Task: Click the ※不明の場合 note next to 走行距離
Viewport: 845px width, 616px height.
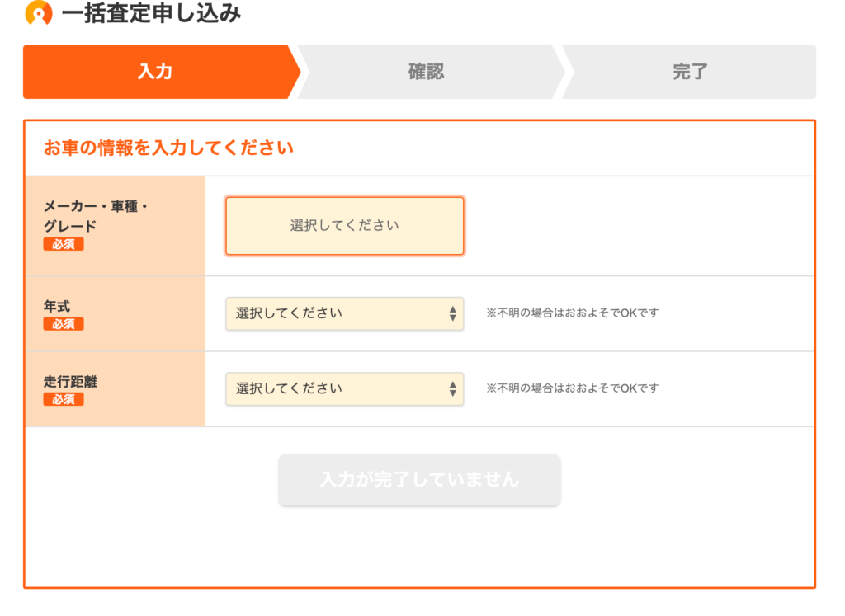Action: tap(573, 388)
